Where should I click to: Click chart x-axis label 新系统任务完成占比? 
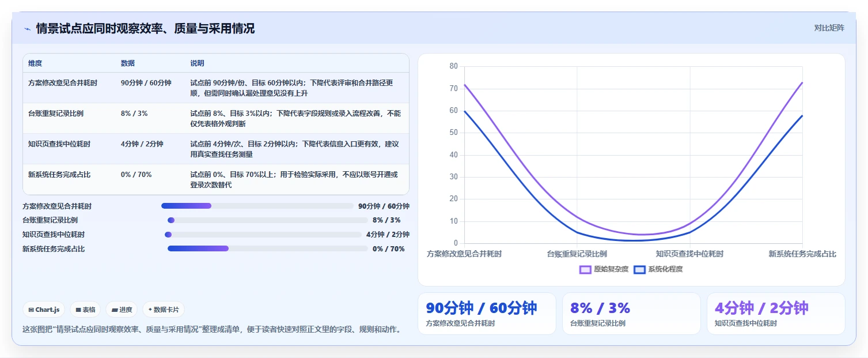point(802,254)
